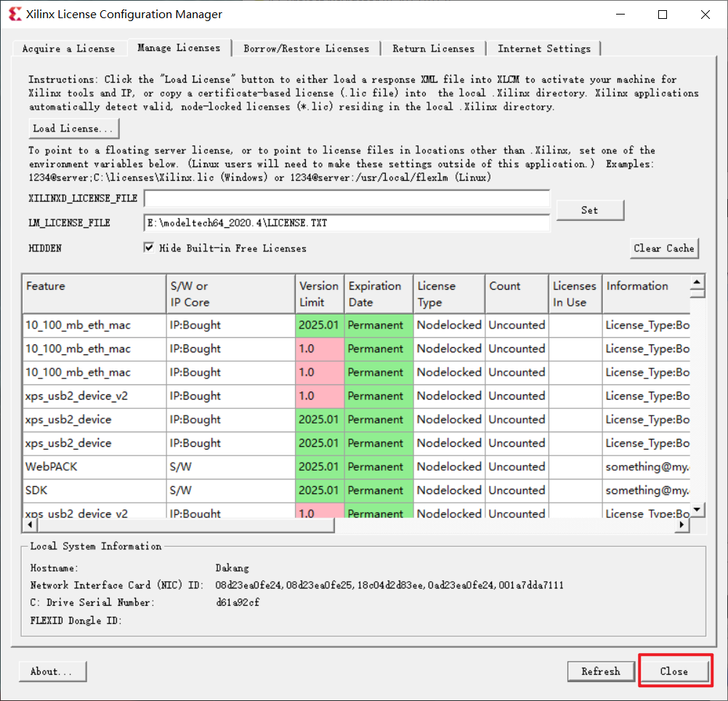Click the Licenses In Use column header
Viewport: 728px width, 701px height.
click(575, 294)
